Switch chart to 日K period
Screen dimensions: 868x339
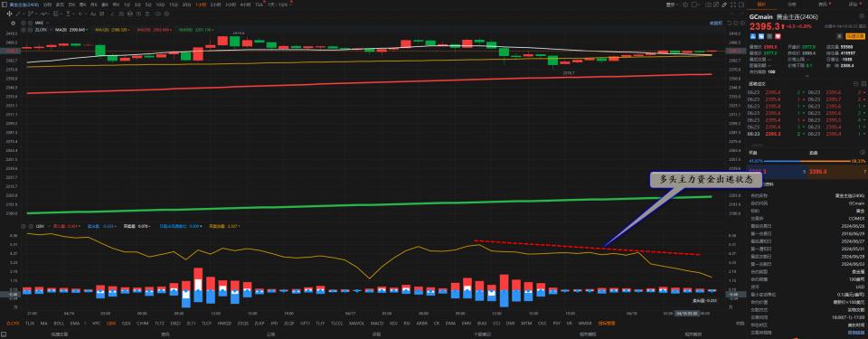point(72,5)
